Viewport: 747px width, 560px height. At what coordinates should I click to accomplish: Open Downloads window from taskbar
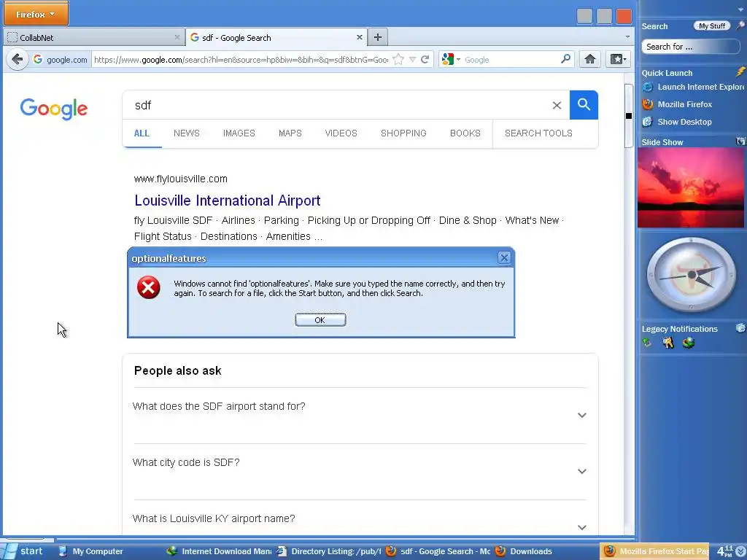coord(524,551)
